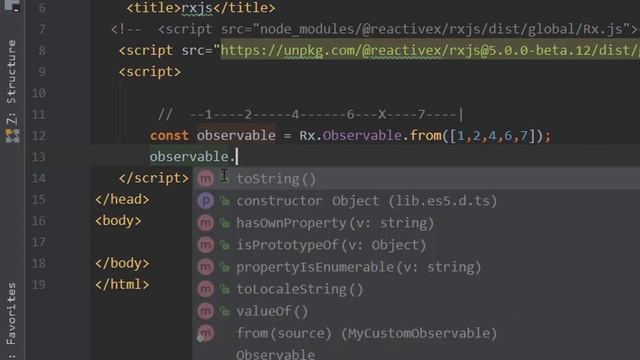Click the rxjs text inside title tag
This screenshot has height=360, width=640.
tap(197, 8)
